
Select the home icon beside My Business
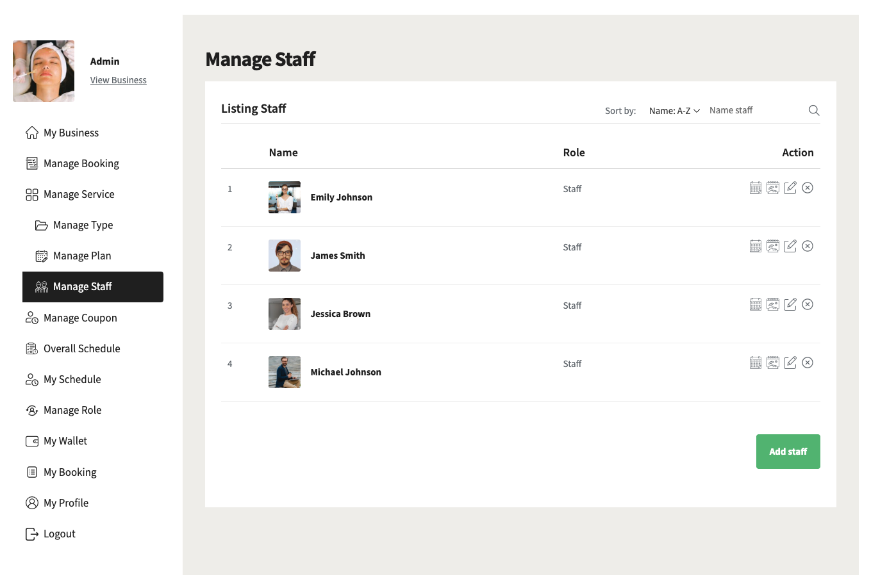click(32, 133)
